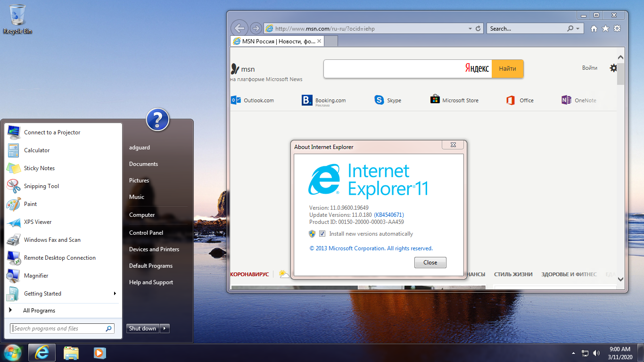Open Paint from Start menu
This screenshot has height=362, width=644.
[x=63, y=204]
